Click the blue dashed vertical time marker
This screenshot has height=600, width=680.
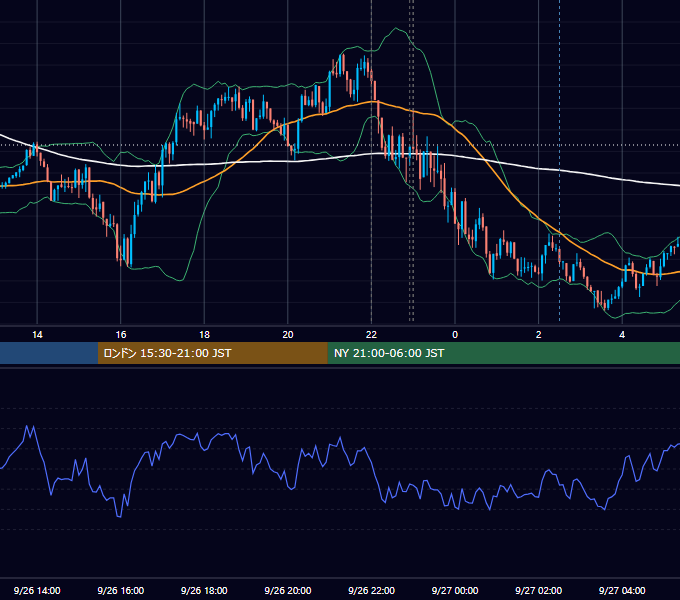(x=559, y=160)
